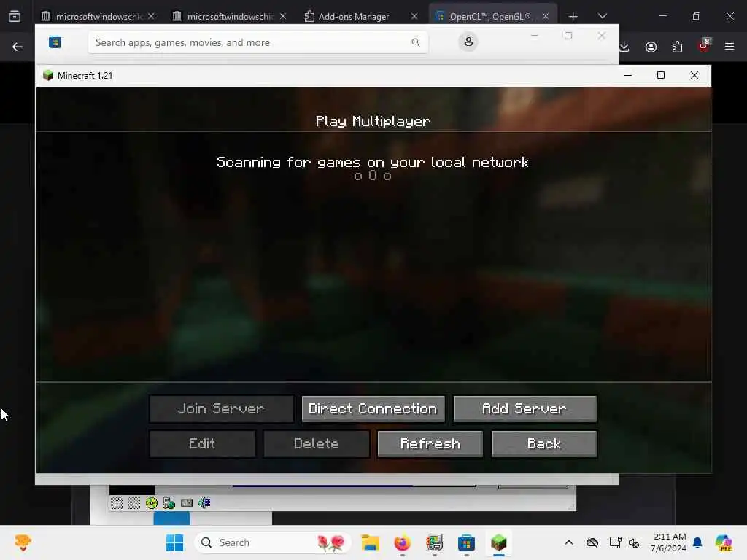Open File Explorer from the taskbar
Screen dimensions: 747x560
point(370,542)
